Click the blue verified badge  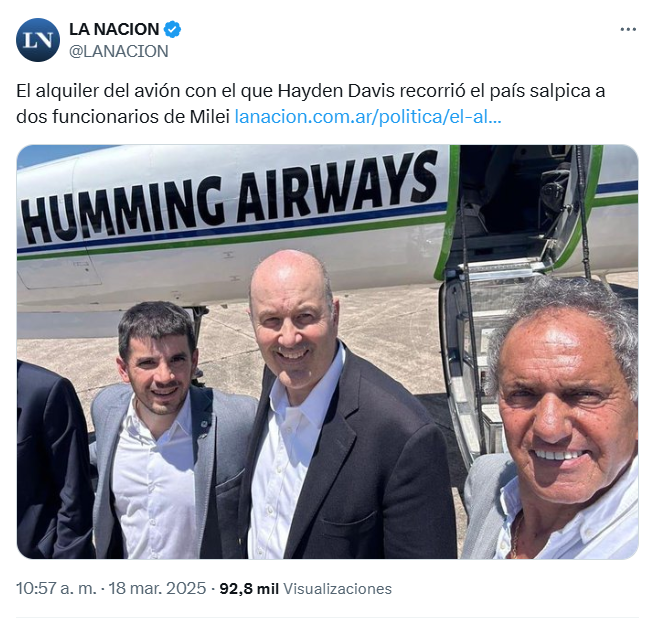172,29
